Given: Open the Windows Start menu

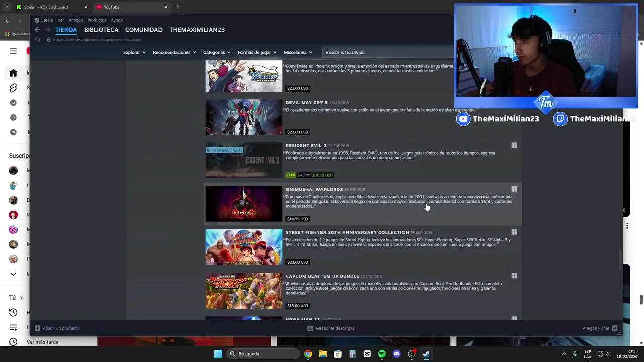Looking at the screenshot, I should pyautogui.click(x=218, y=354).
